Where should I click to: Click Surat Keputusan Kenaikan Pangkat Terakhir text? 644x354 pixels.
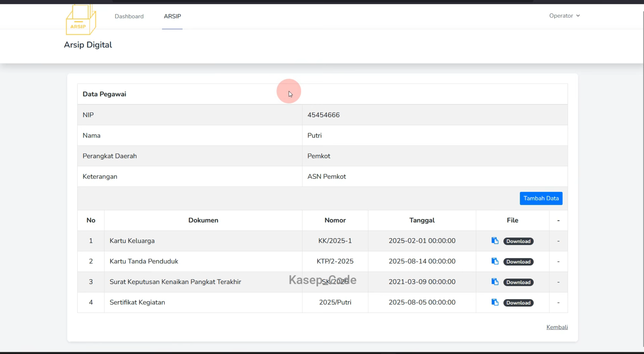175,282
